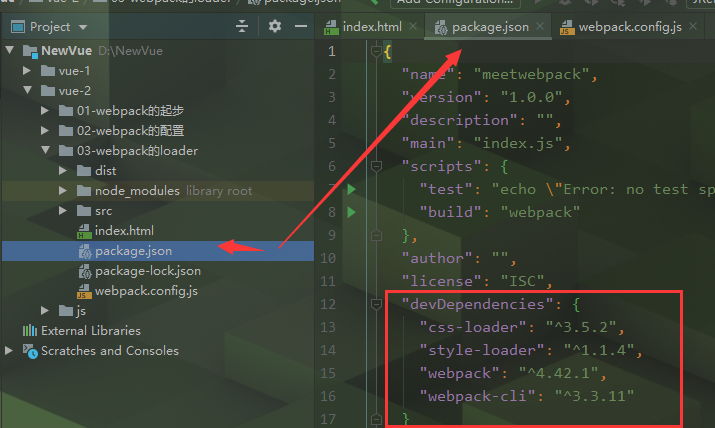Screen dimensions: 715x428
Task: Hide the Project tool window
Action: click(x=301, y=26)
